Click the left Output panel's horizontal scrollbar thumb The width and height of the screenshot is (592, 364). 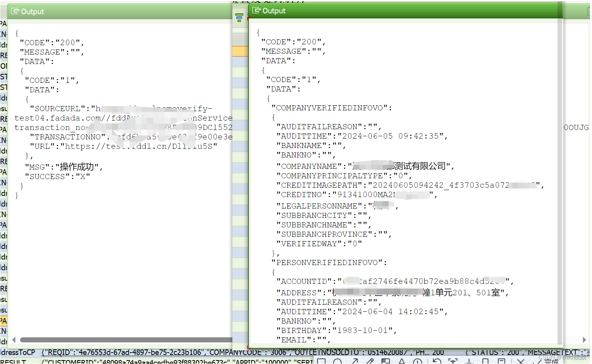[126, 340]
